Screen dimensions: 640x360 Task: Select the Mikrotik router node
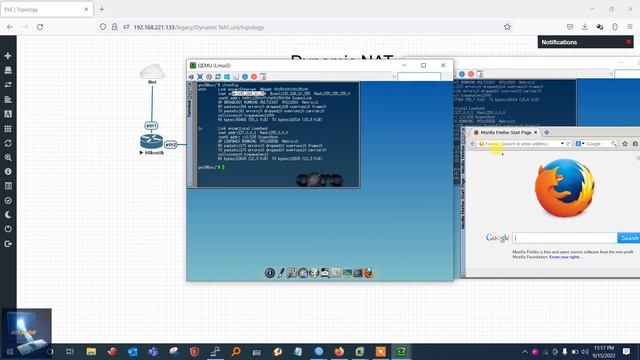tap(151, 142)
